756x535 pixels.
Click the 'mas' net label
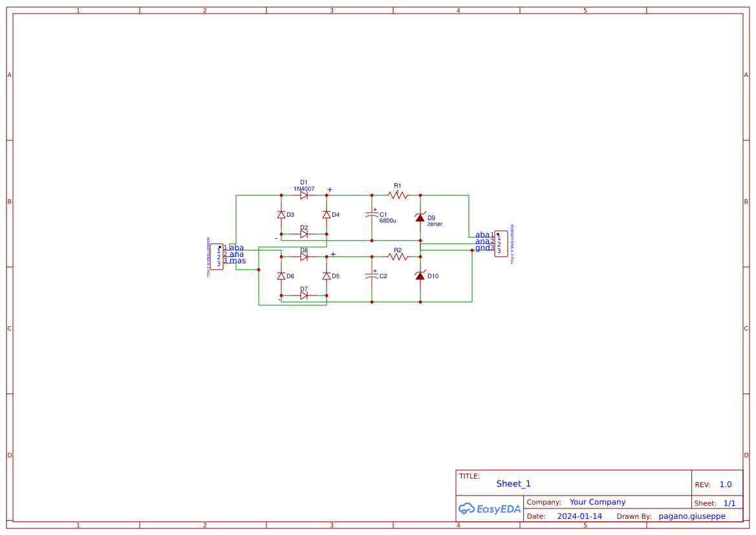(238, 261)
